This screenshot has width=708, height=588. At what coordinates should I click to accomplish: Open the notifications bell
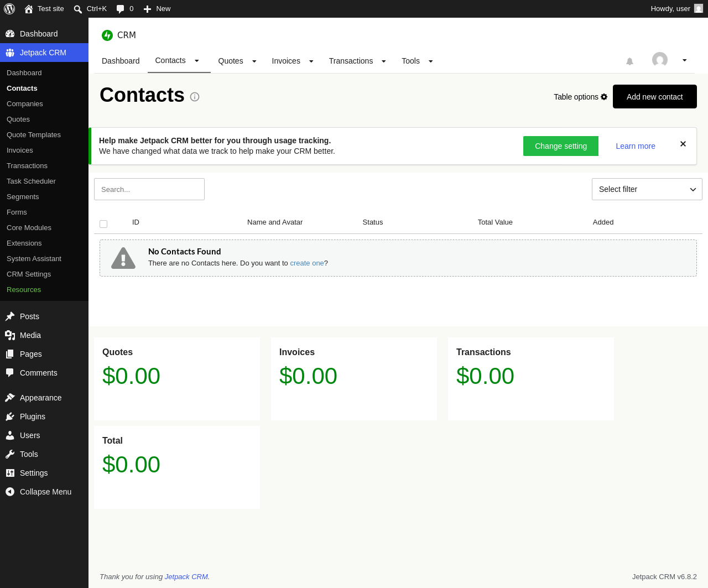point(629,61)
